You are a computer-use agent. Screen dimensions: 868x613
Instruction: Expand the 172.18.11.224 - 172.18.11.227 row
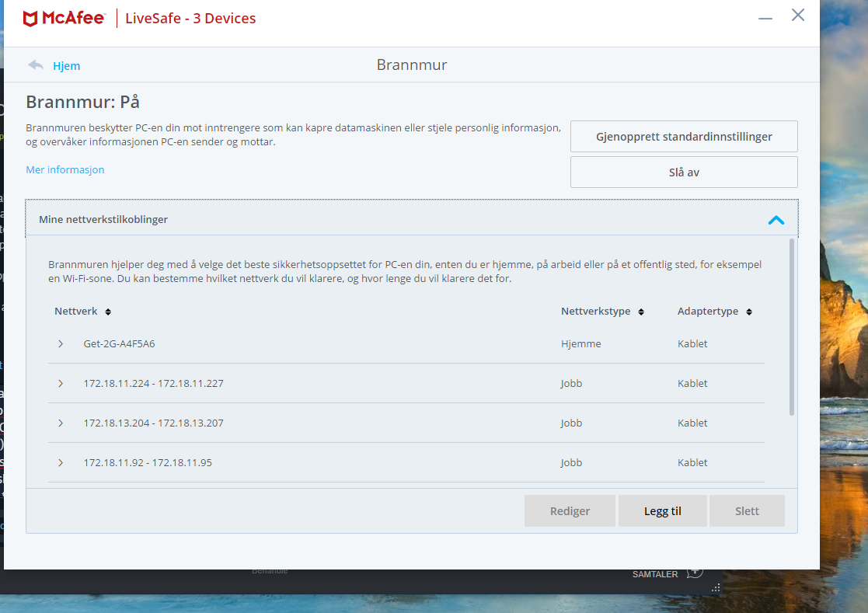pyautogui.click(x=61, y=383)
